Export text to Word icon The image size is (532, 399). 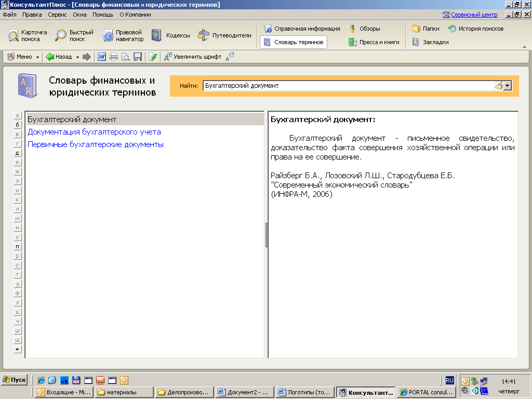click(102, 57)
